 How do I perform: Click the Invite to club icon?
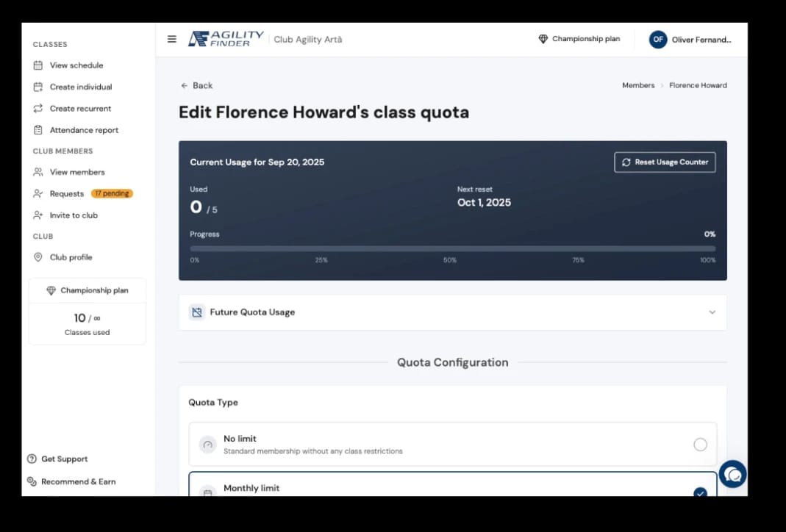point(38,215)
